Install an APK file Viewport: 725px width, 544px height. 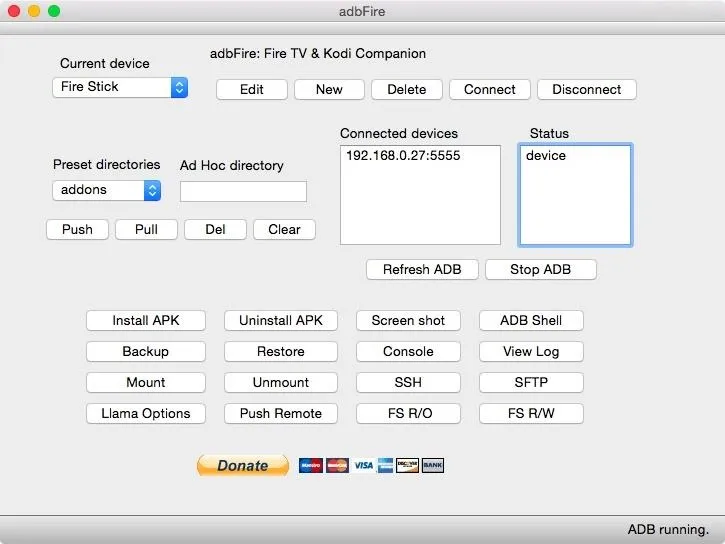click(x=146, y=320)
